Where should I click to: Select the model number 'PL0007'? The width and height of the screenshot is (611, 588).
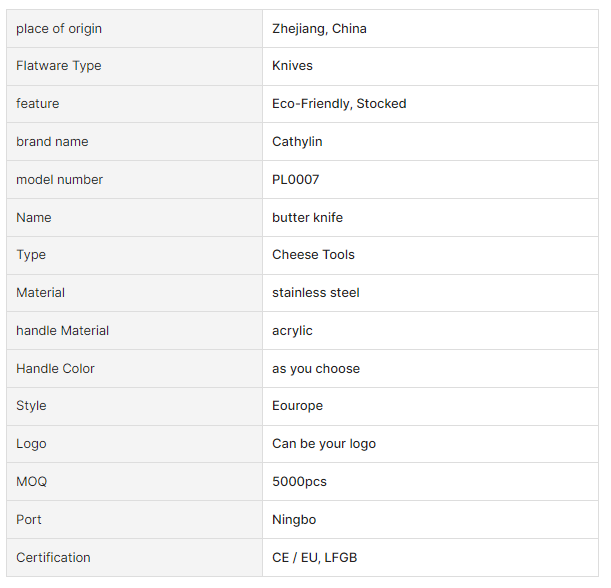pos(295,180)
